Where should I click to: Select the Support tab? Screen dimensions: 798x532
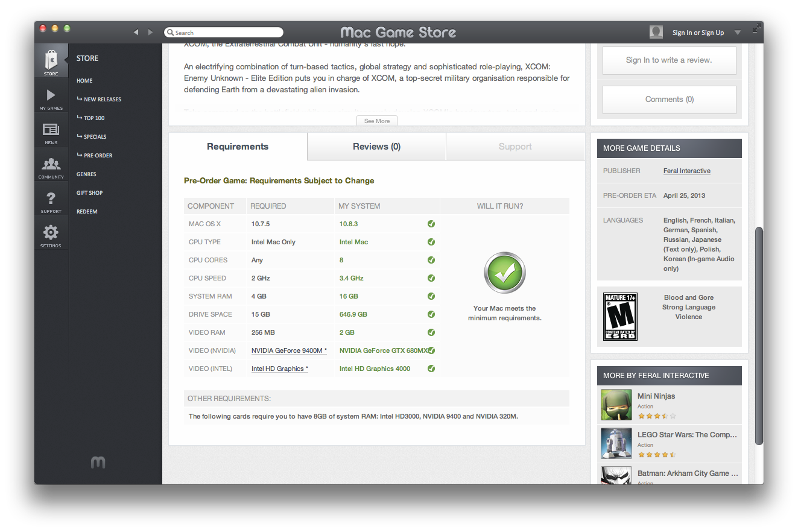[x=515, y=147]
